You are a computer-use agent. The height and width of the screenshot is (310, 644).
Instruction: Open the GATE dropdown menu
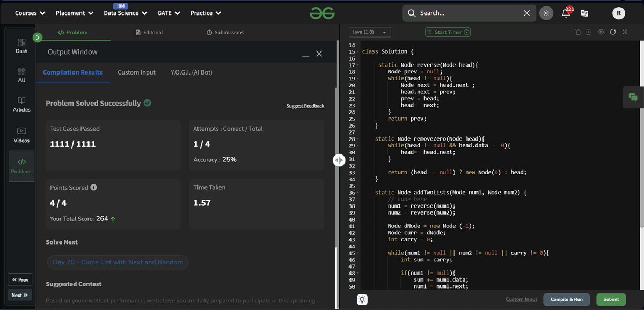pyautogui.click(x=169, y=13)
